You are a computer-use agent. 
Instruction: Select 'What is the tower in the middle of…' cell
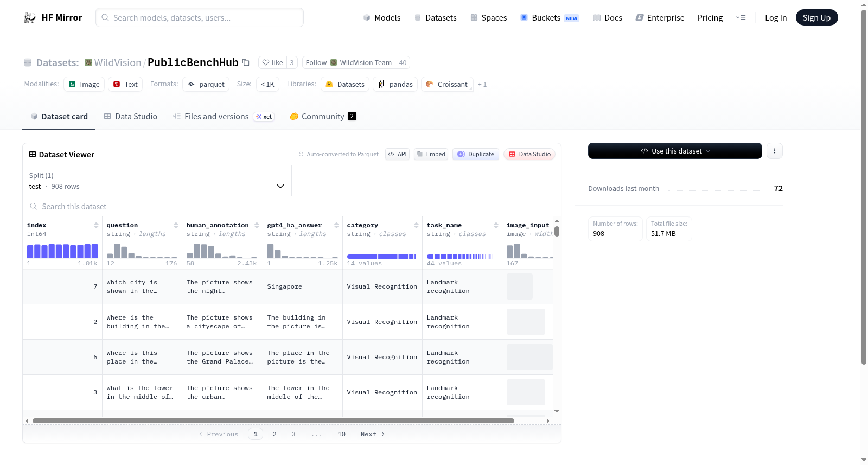coord(142,392)
